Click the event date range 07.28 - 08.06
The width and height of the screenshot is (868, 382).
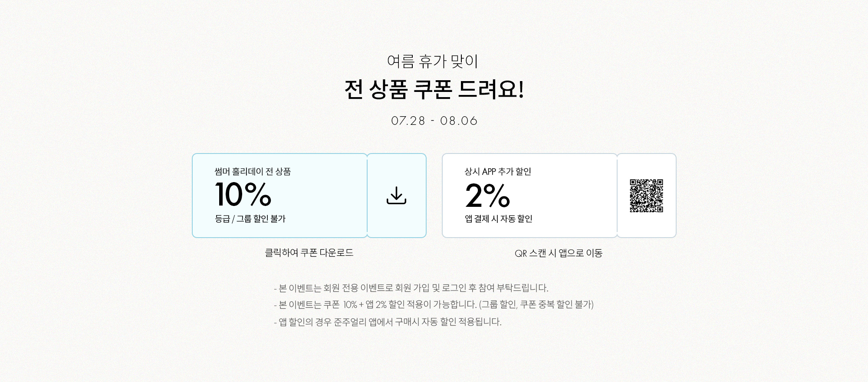pos(434,121)
